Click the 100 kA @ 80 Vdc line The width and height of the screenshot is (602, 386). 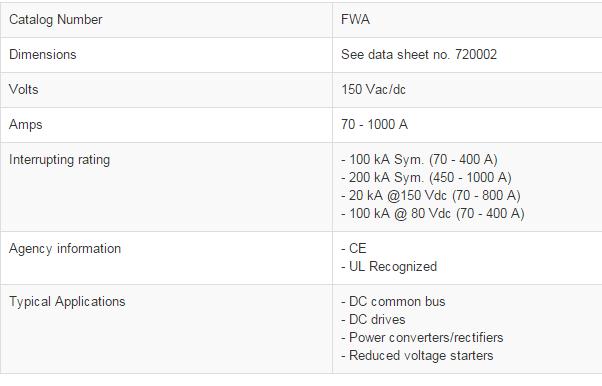433,214
